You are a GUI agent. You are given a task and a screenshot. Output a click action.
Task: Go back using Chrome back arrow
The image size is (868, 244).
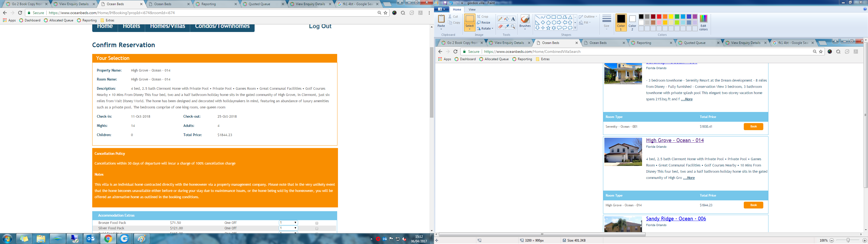[x=5, y=13]
